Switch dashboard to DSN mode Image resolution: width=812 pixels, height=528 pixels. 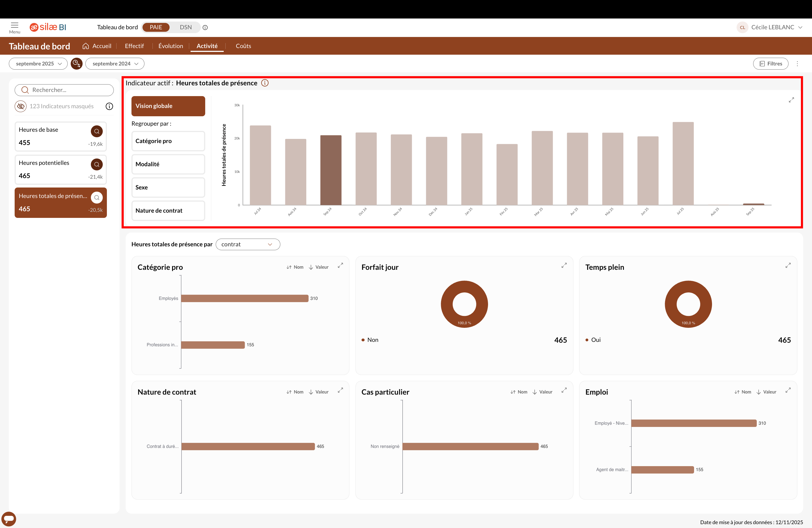pos(186,27)
